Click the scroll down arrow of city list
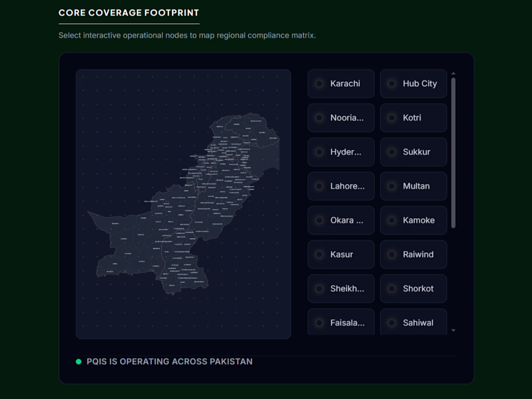 [453, 330]
